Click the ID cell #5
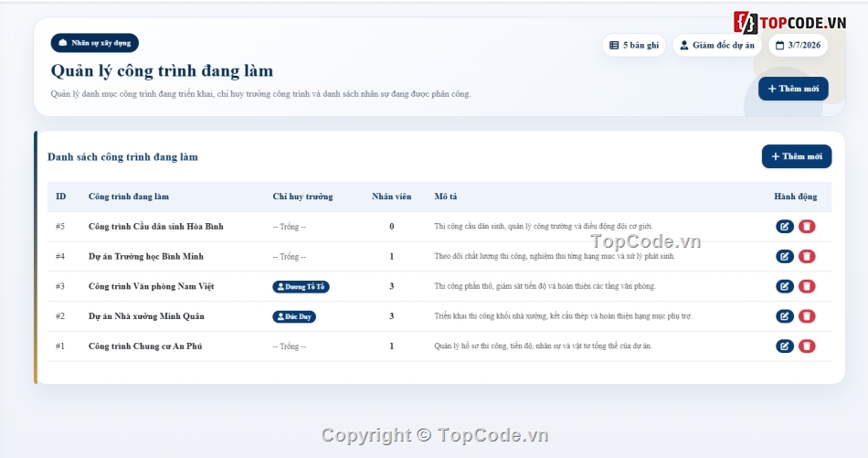The width and height of the screenshot is (868, 458). coord(60,227)
